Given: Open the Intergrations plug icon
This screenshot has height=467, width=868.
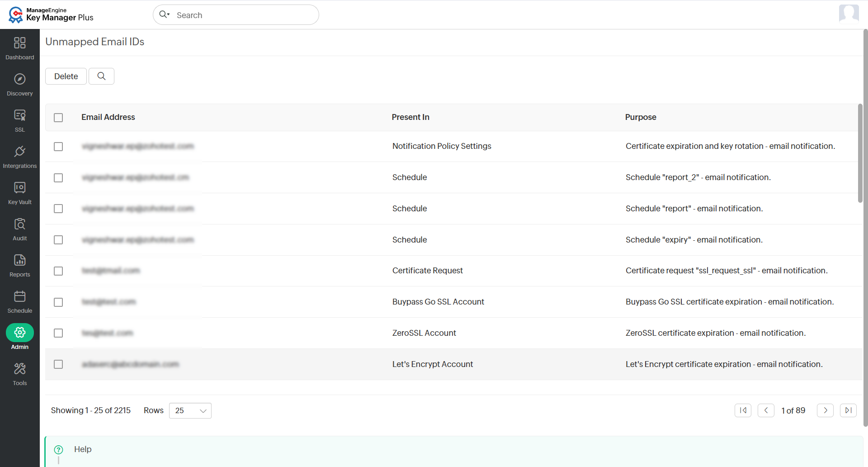Looking at the screenshot, I should [x=20, y=152].
